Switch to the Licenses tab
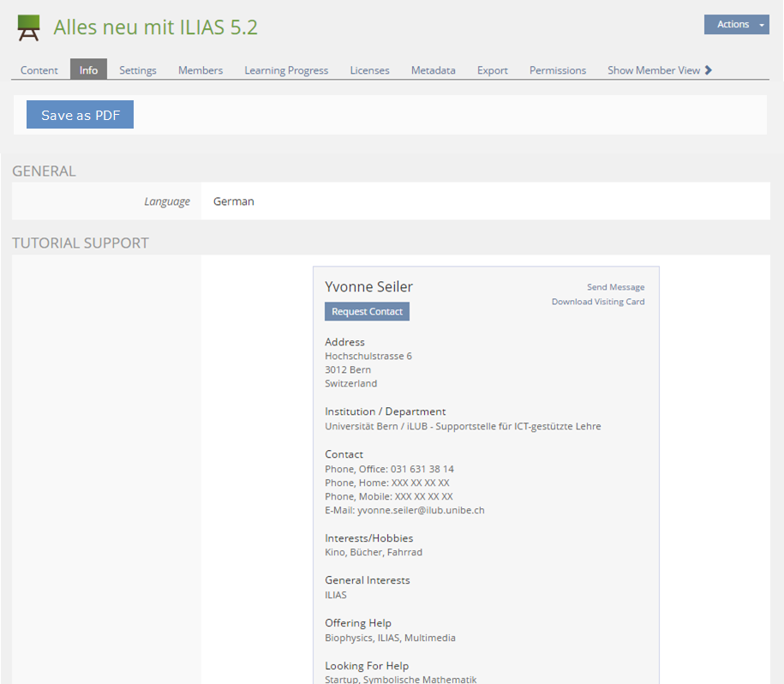784x684 pixels. [369, 70]
